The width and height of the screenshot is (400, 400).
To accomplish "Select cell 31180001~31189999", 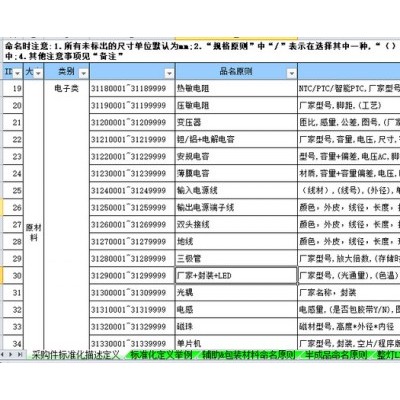I will pyautogui.click(x=132, y=88).
